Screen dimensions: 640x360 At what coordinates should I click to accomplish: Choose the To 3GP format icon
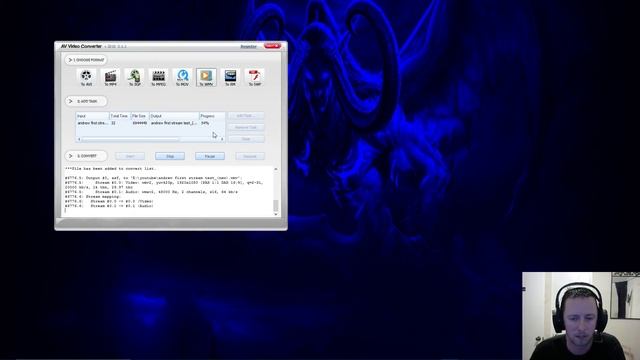134,78
